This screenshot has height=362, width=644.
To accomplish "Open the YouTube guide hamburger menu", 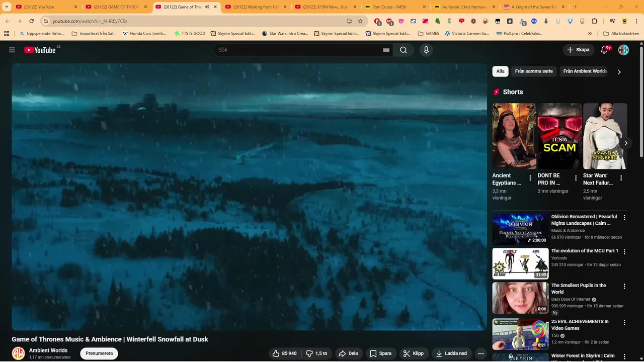I will click(x=12, y=50).
